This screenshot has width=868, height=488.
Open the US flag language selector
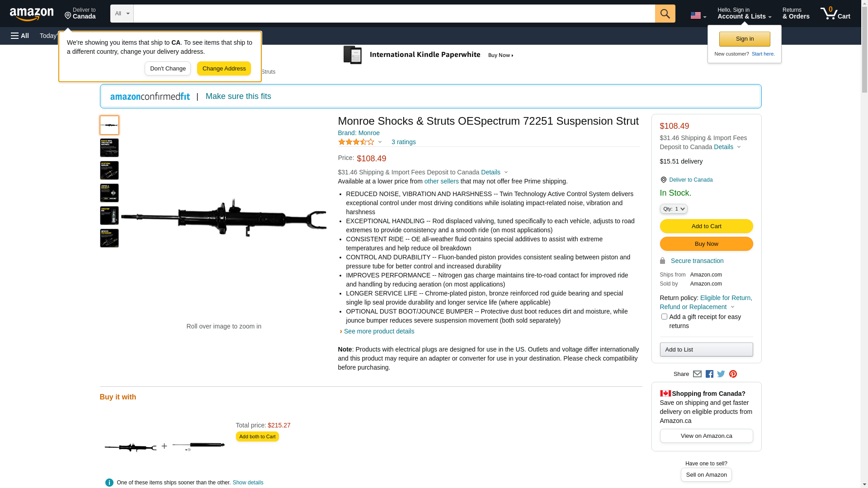pyautogui.click(x=698, y=15)
